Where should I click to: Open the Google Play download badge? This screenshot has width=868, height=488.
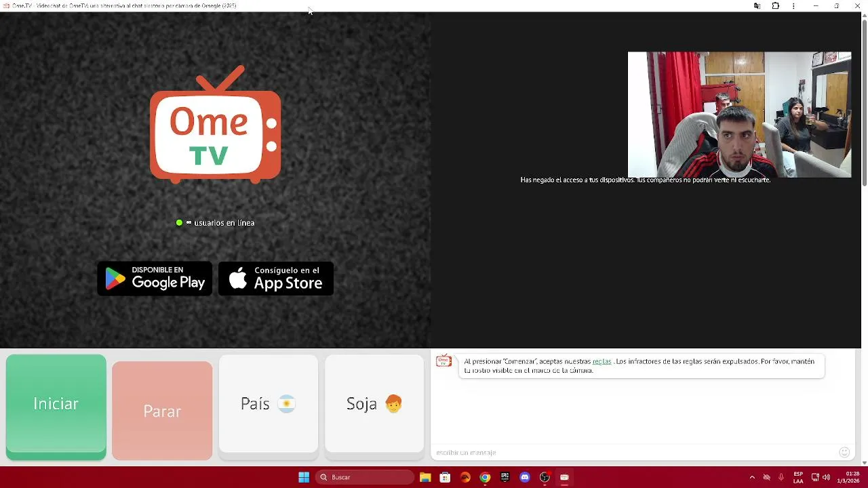pos(155,278)
